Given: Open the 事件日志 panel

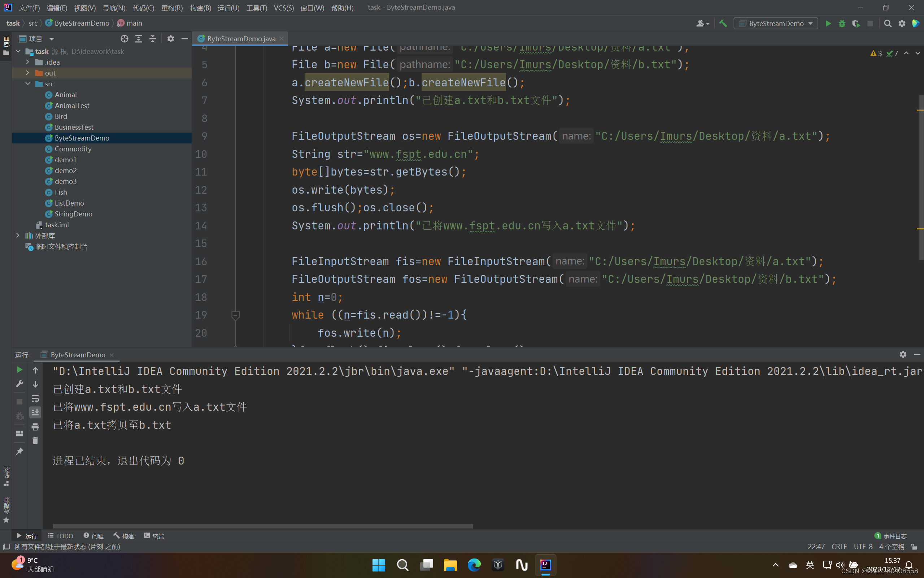Looking at the screenshot, I should pos(890,536).
